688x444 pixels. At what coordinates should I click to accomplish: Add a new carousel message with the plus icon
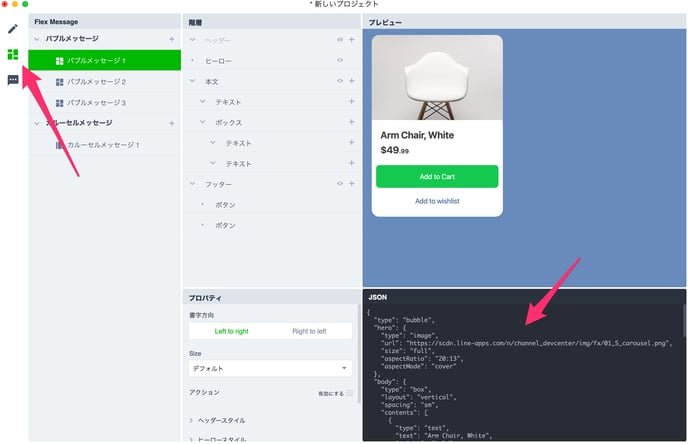(x=172, y=123)
